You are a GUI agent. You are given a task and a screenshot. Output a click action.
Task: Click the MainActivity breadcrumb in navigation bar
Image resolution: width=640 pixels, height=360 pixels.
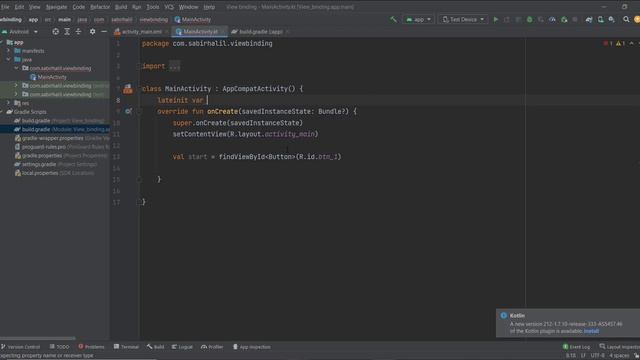coord(192,19)
